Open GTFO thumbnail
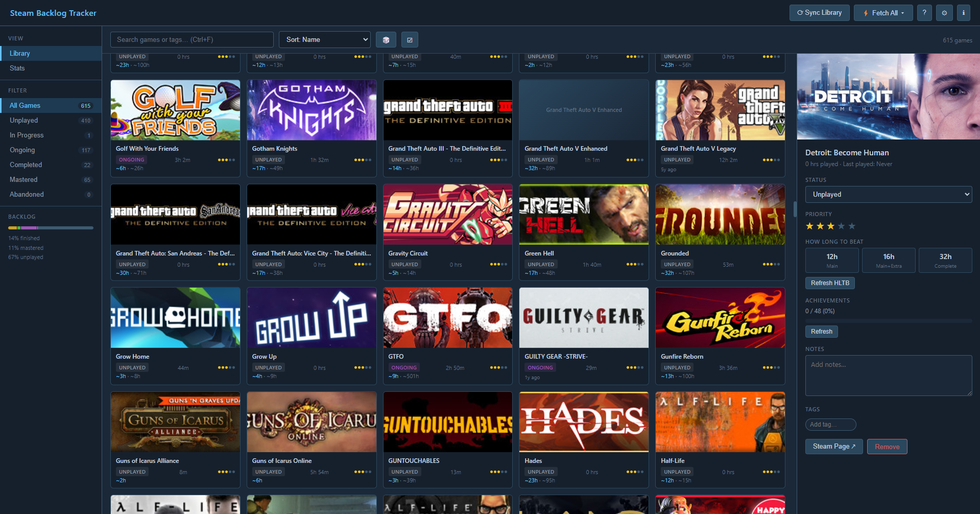This screenshot has width=980, height=514. (448, 318)
